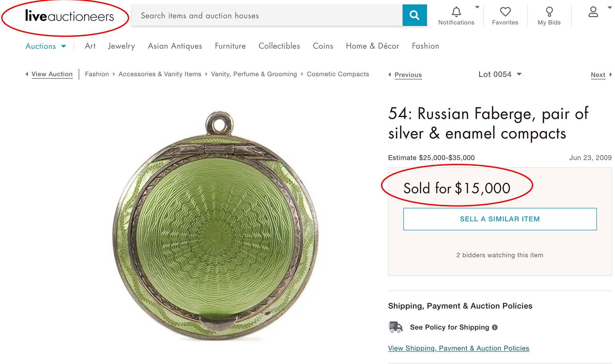Expand the Auctions dropdown menu
This screenshot has width=615, height=364.
tap(45, 46)
